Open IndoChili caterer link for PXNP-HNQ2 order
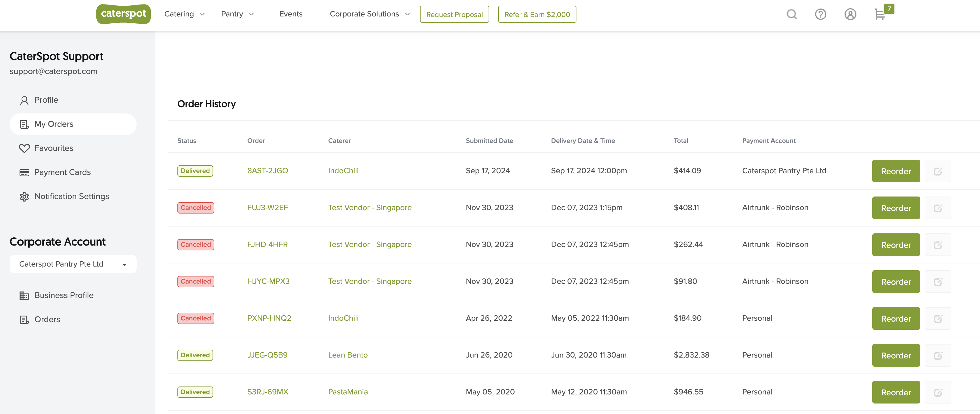This screenshot has width=980, height=414. coord(343,318)
